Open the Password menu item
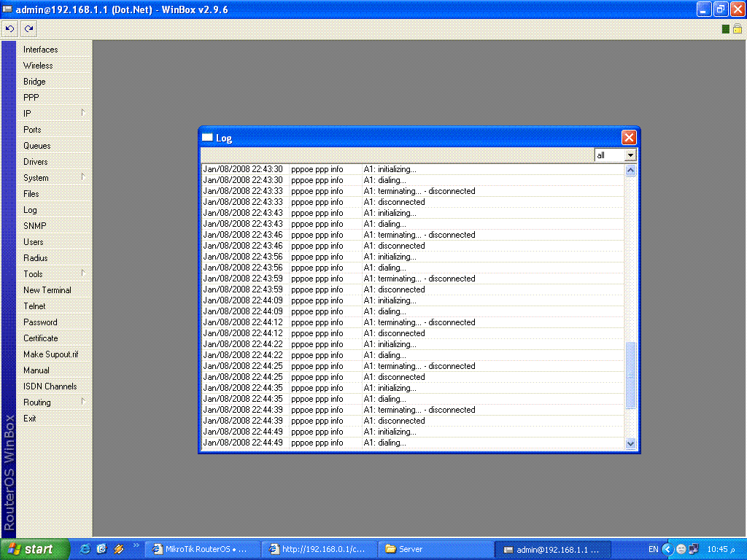This screenshot has width=747, height=560. pyautogui.click(x=54, y=322)
